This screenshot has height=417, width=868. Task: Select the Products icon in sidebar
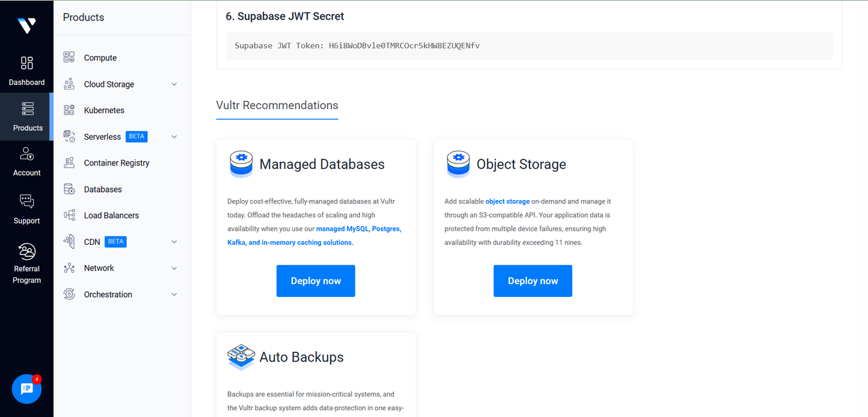(27, 108)
